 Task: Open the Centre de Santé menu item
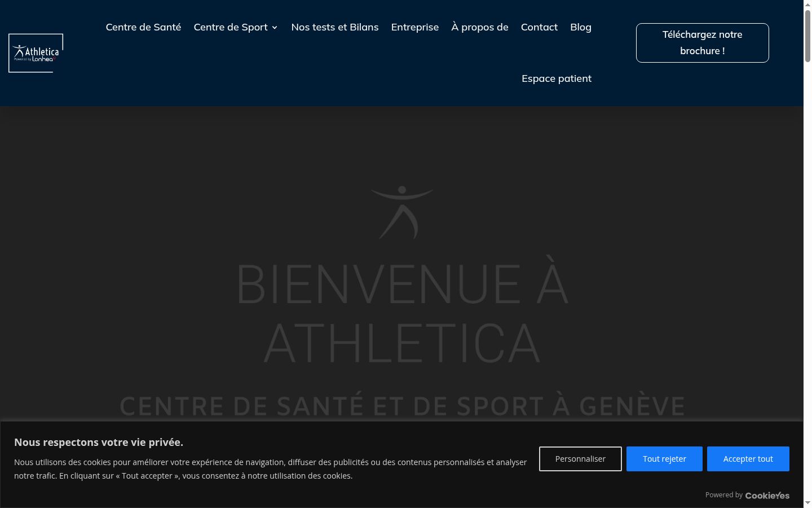coord(143,27)
